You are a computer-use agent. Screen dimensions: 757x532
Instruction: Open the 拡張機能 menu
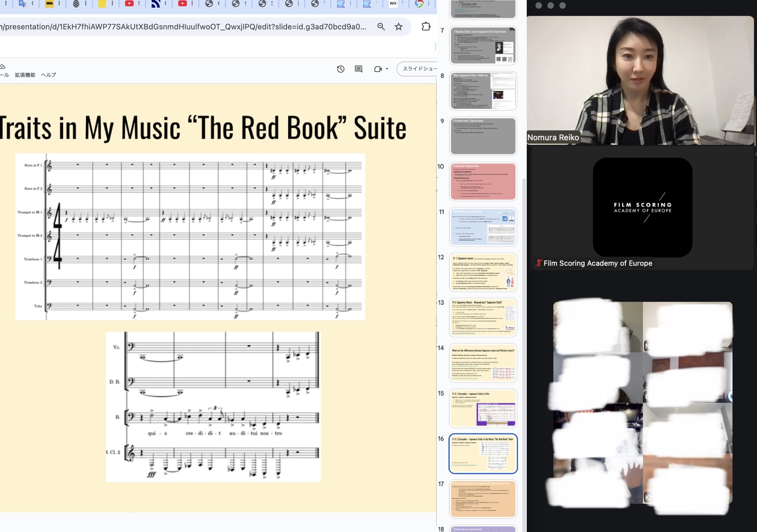[x=25, y=75]
